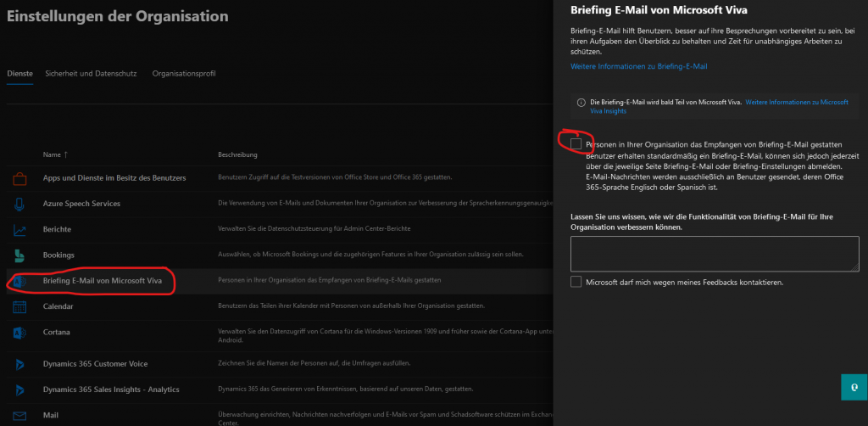The image size is (868, 426).
Task: Click the Dynamics 365 Sales Insights icon
Action: click(19, 390)
